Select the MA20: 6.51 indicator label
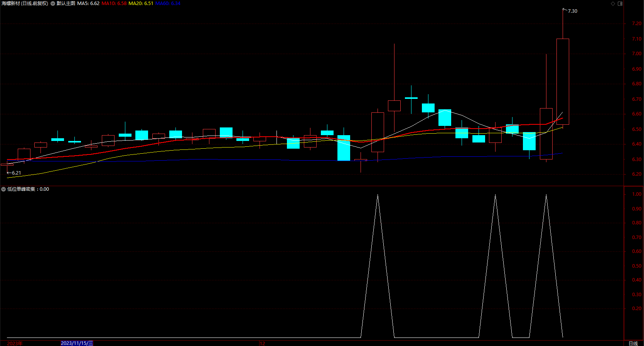 point(141,3)
